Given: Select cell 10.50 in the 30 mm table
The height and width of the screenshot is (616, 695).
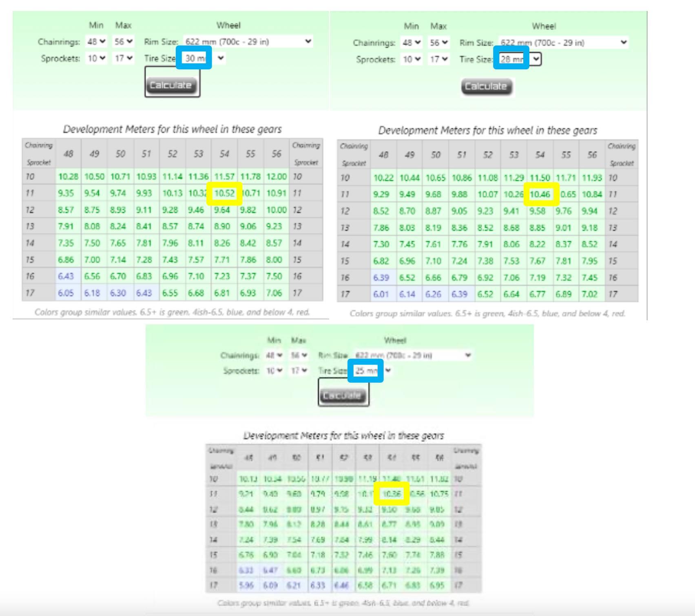Looking at the screenshot, I should pyautogui.click(x=94, y=177).
